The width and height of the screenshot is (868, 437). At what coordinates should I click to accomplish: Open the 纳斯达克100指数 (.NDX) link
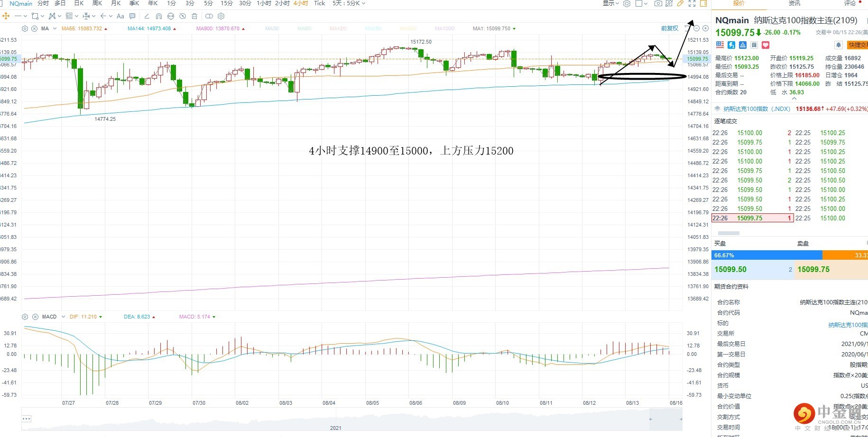click(x=757, y=109)
